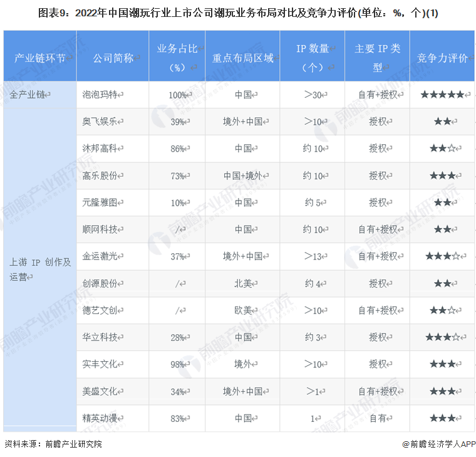476x457 pixels.
Task: Click the @前瞻经济学人APP credit
Action: tap(439, 444)
